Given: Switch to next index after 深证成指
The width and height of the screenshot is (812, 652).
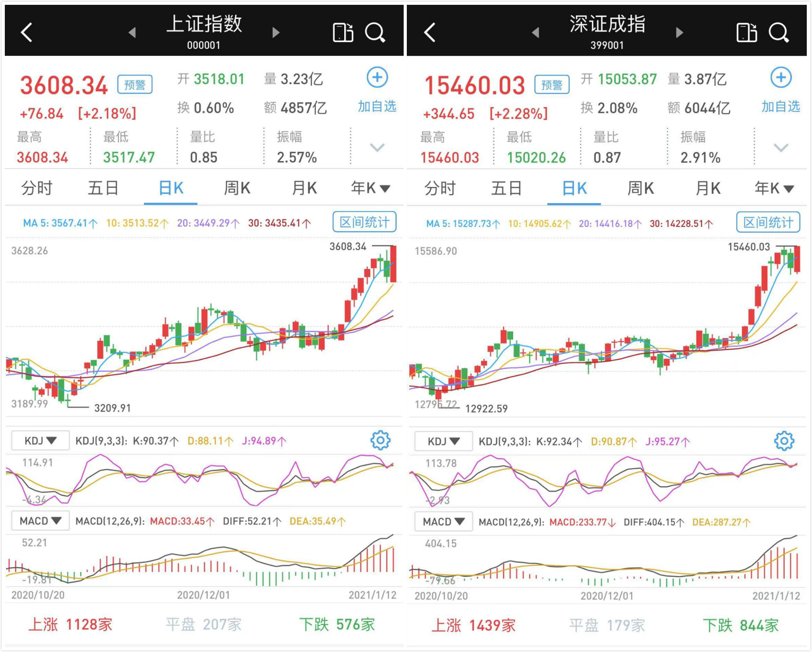Looking at the screenshot, I should click(x=679, y=33).
